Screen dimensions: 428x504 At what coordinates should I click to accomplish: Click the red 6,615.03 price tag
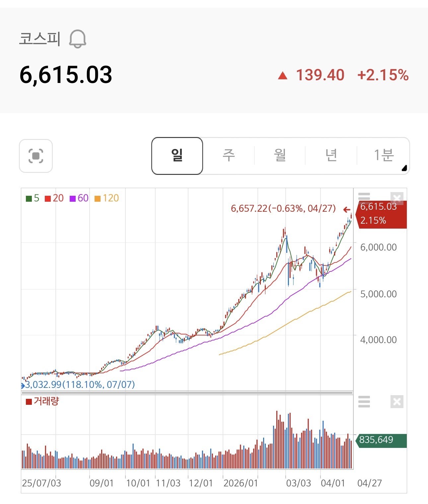381,214
